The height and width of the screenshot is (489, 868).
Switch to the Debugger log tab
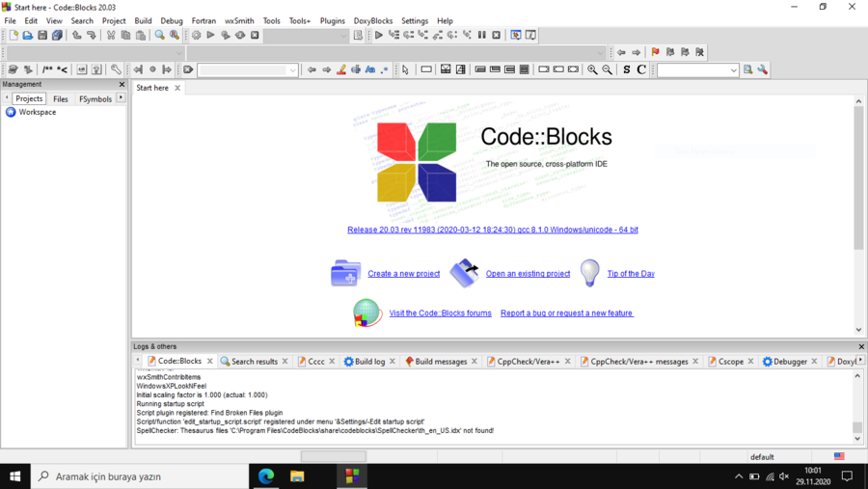[790, 361]
